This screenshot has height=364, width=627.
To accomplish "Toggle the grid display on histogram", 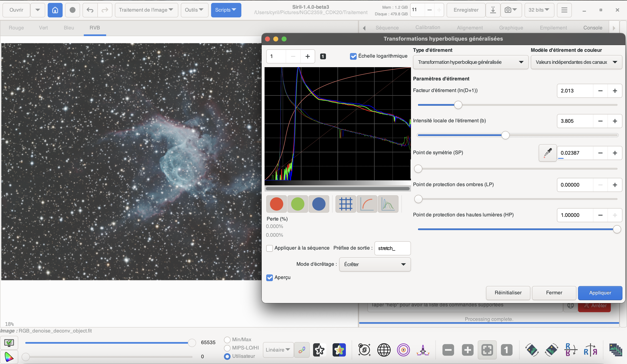I will click(x=345, y=204).
